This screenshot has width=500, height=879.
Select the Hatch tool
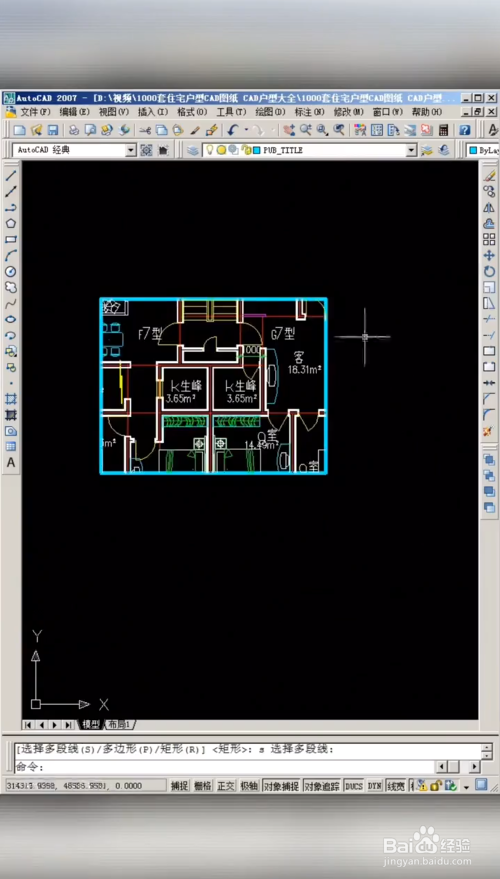11,399
